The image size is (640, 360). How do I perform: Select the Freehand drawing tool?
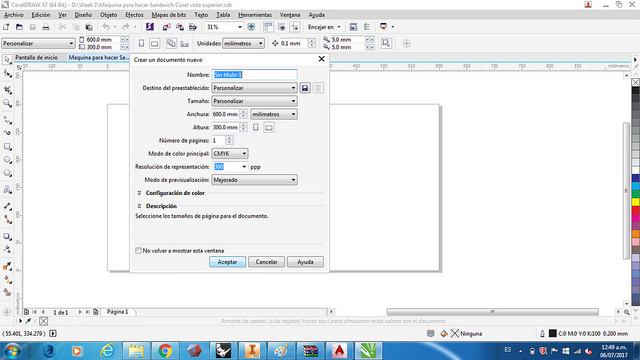(x=7, y=120)
